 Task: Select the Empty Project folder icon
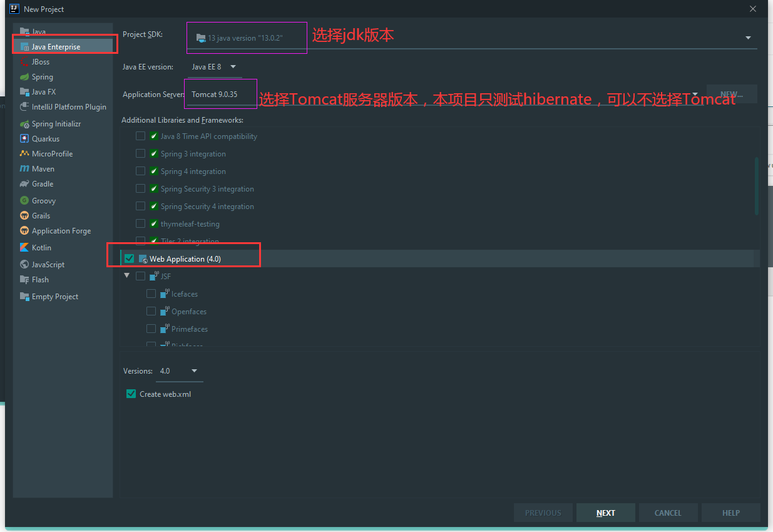tap(24, 297)
